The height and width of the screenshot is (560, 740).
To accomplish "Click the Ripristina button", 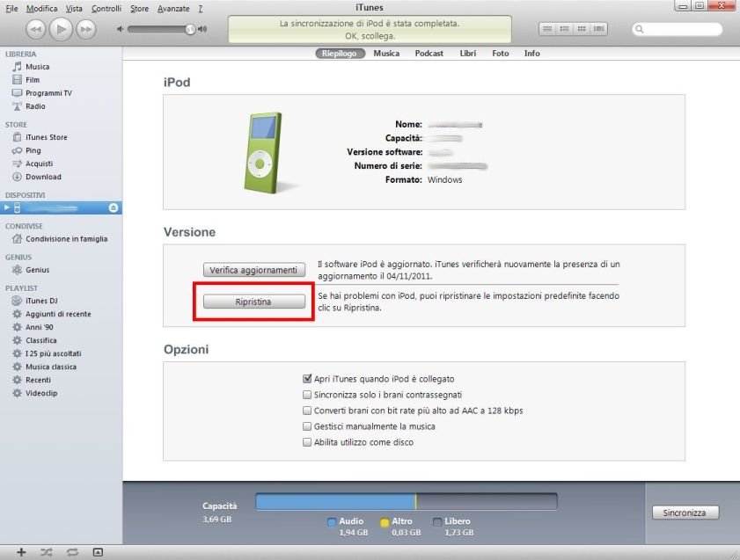I will point(254,302).
